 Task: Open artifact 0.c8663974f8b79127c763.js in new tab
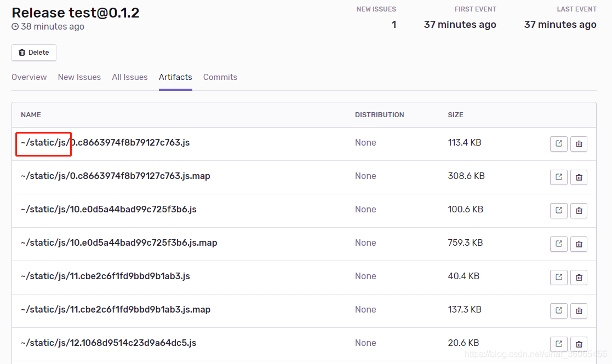(x=558, y=144)
